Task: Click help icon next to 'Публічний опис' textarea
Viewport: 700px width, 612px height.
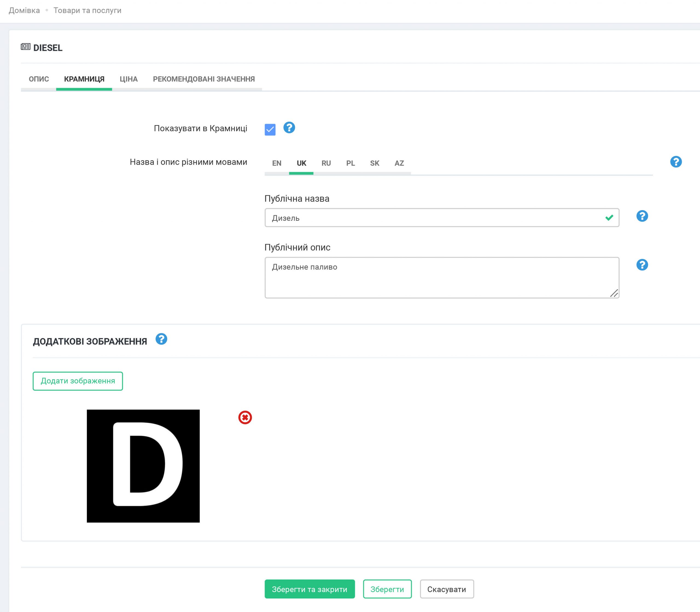Action: tap(642, 265)
